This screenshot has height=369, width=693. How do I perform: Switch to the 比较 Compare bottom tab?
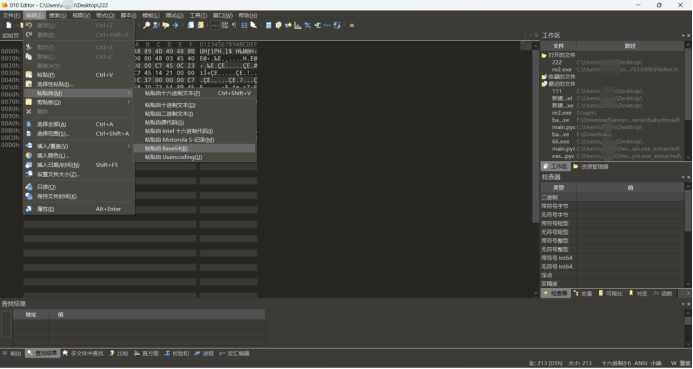(x=119, y=354)
